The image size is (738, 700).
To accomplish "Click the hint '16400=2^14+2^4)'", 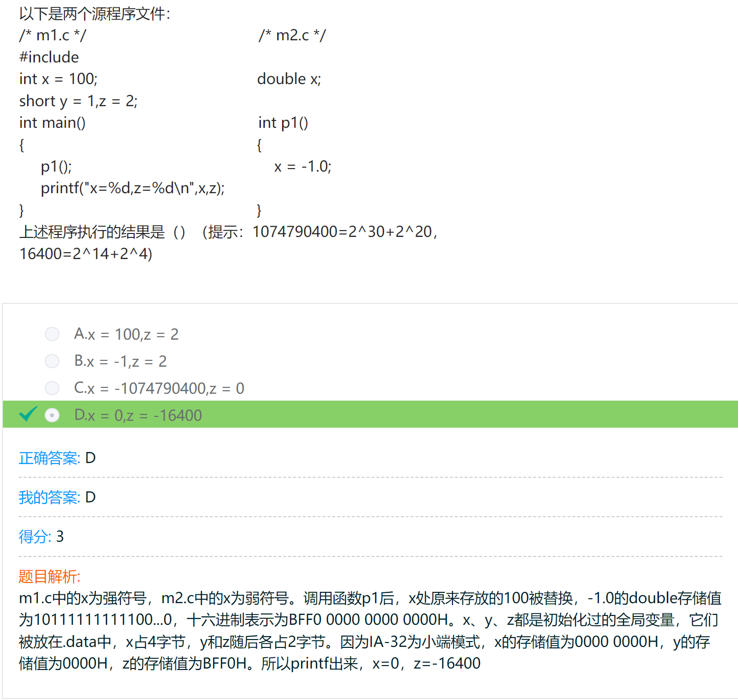I will pyautogui.click(x=86, y=254).
